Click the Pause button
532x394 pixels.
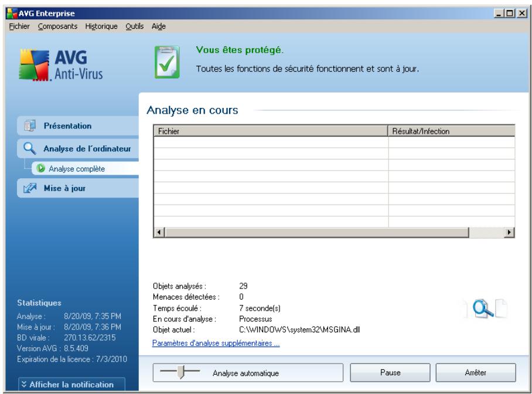tap(390, 373)
